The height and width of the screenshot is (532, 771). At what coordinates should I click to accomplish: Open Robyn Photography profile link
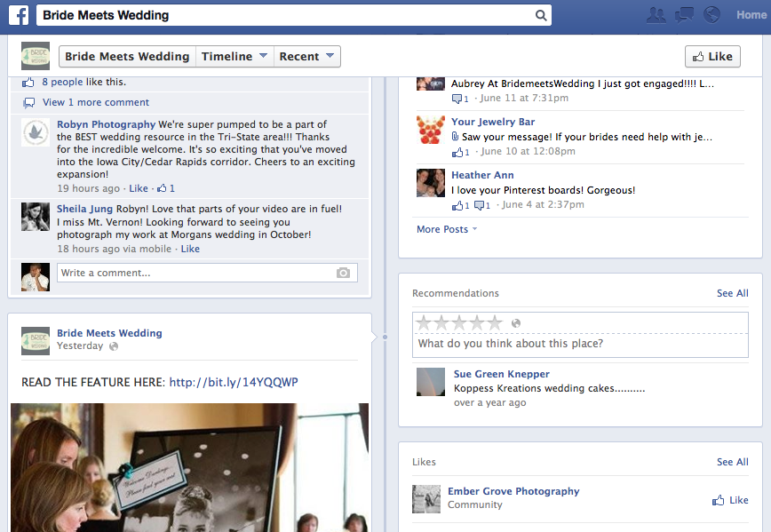pyautogui.click(x=107, y=124)
